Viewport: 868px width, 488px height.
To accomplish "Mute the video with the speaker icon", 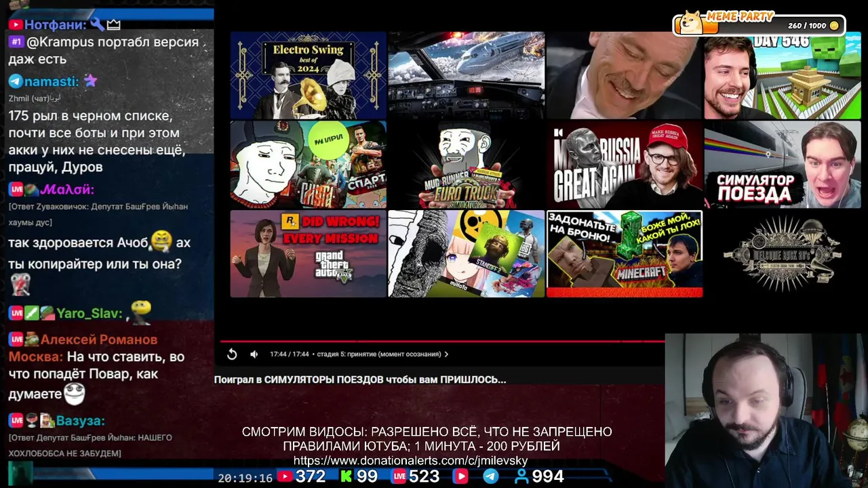I will coord(254,354).
